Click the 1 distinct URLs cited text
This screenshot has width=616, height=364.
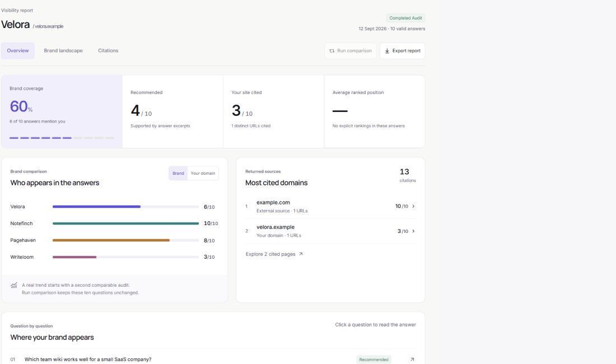(251, 126)
